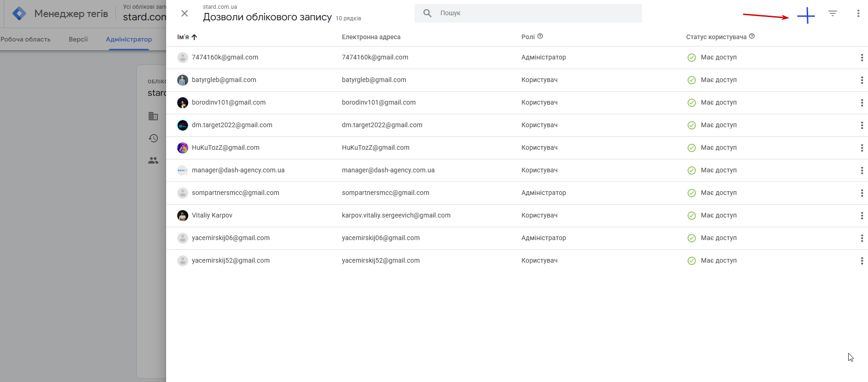Open the batyrgleb@gmail.com user row
The height and width of the screenshot is (382, 868).
[224, 80]
